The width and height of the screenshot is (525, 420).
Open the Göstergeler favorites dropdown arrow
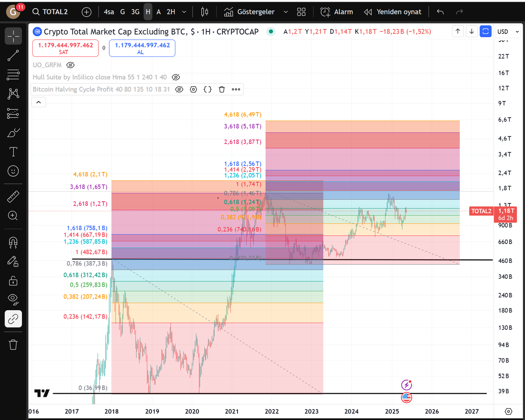285,12
